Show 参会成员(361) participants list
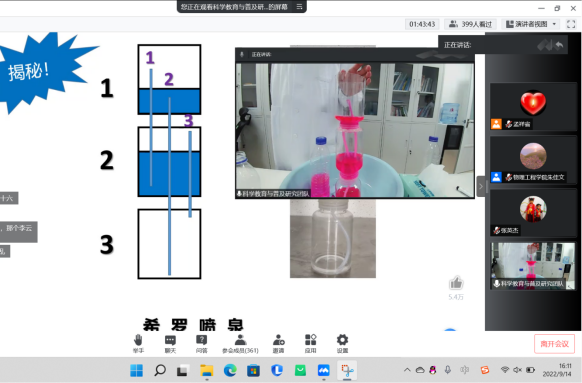Viewport: 582px width, 383px height. click(x=240, y=343)
